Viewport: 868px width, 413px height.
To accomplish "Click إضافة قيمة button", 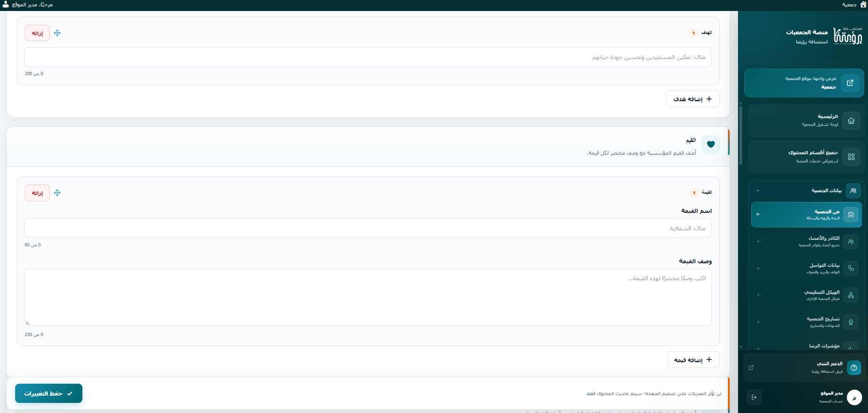I will [x=693, y=360].
